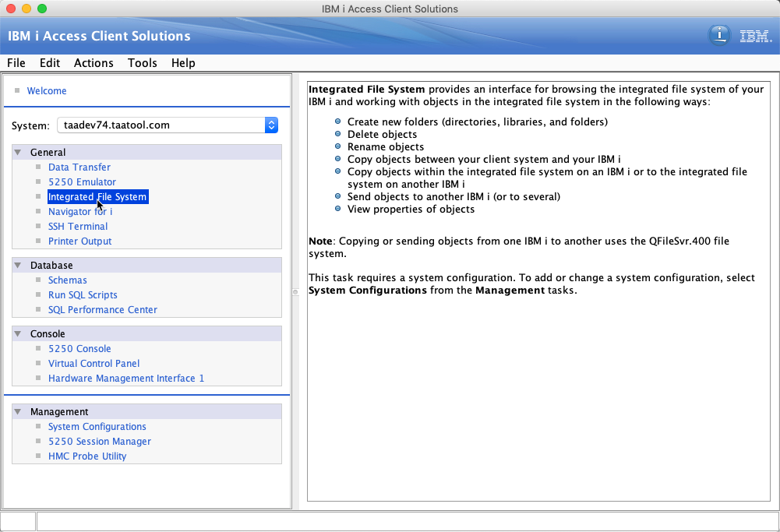
Task: Start the 5250 Console
Action: tap(79, 348)
